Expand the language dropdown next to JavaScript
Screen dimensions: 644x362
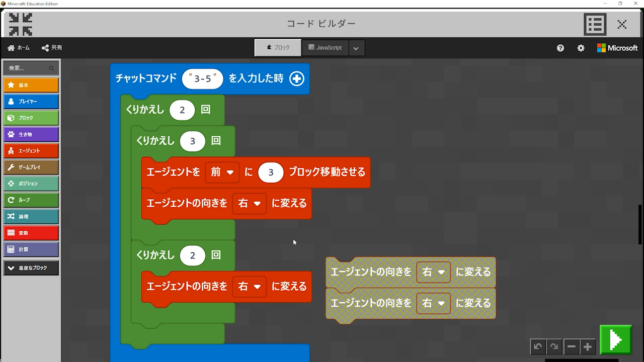356,48
